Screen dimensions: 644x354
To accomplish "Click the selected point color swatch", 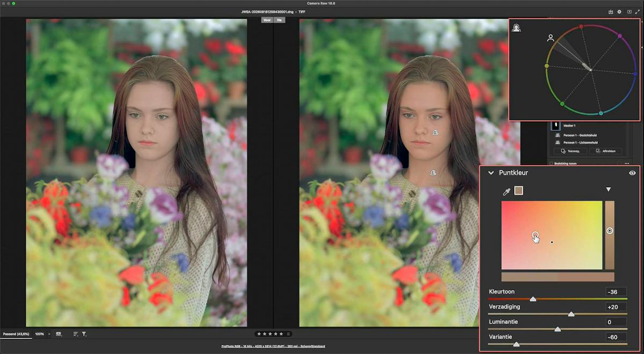I will click(518, 190).
